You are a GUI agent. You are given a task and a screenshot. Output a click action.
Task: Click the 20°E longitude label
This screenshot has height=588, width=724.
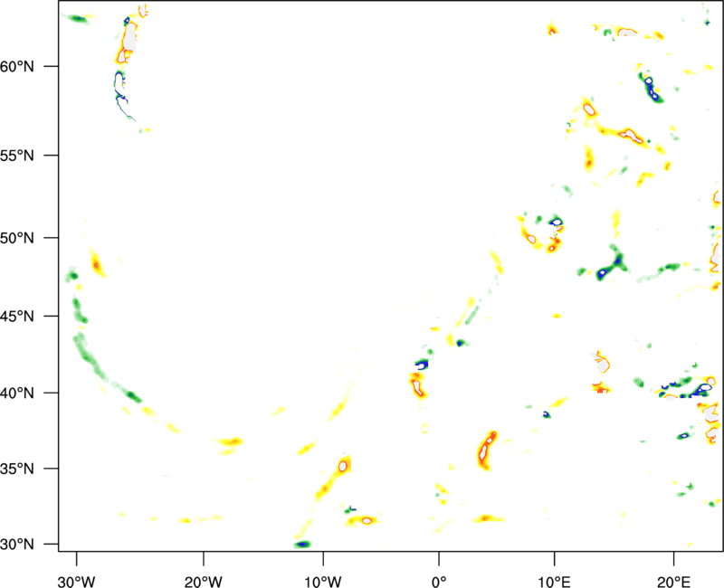point(671,580)
